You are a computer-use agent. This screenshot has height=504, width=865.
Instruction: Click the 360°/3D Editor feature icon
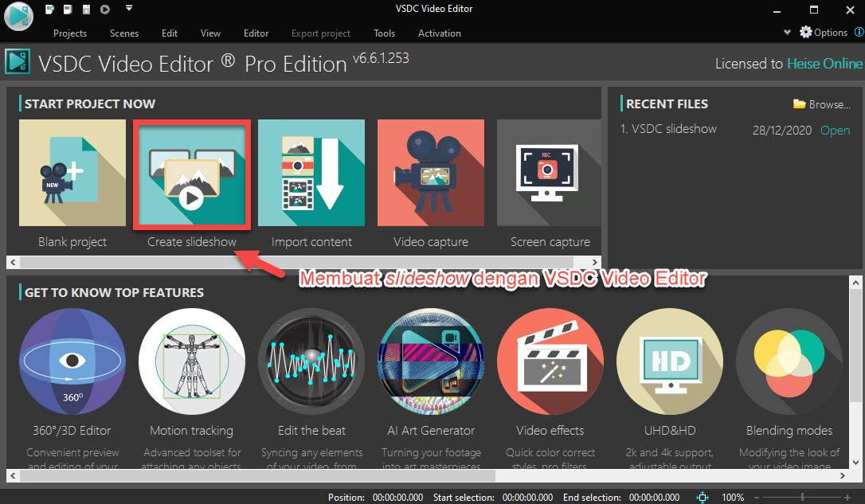72,361
